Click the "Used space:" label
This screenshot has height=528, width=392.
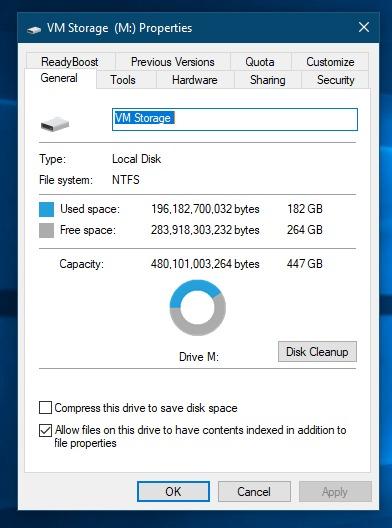point(90,209)
